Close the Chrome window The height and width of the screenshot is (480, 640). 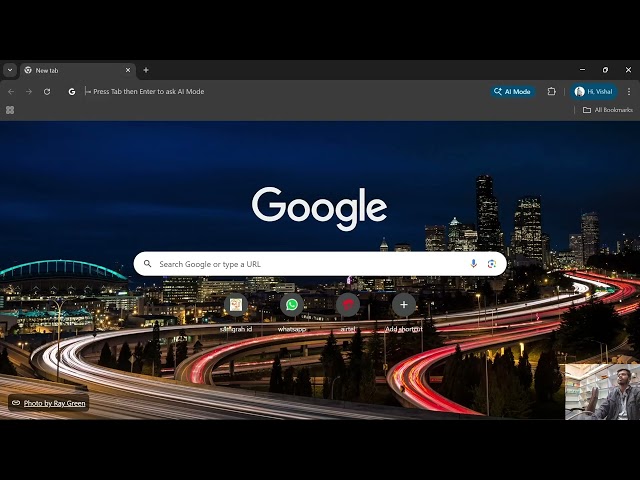[x=628, y=70]
